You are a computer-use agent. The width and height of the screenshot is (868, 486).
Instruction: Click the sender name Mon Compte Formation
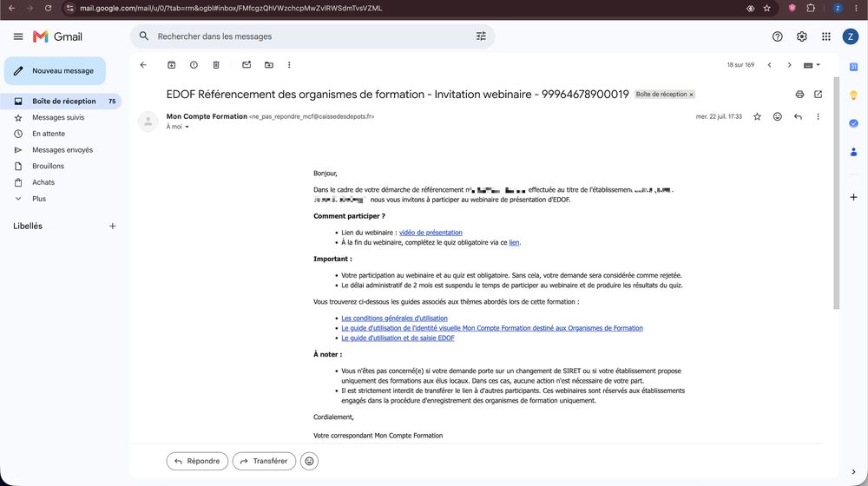pos(207,116)
